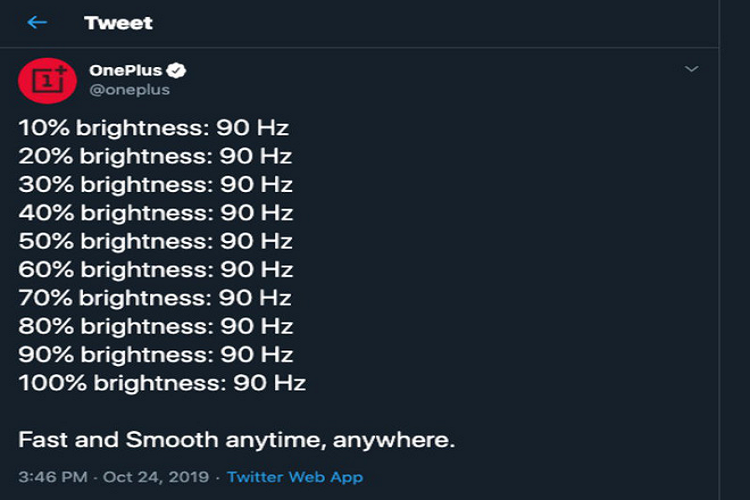Open the Twitter Web App source link
The image size is (750, 500).
click(x=294, y=477)
